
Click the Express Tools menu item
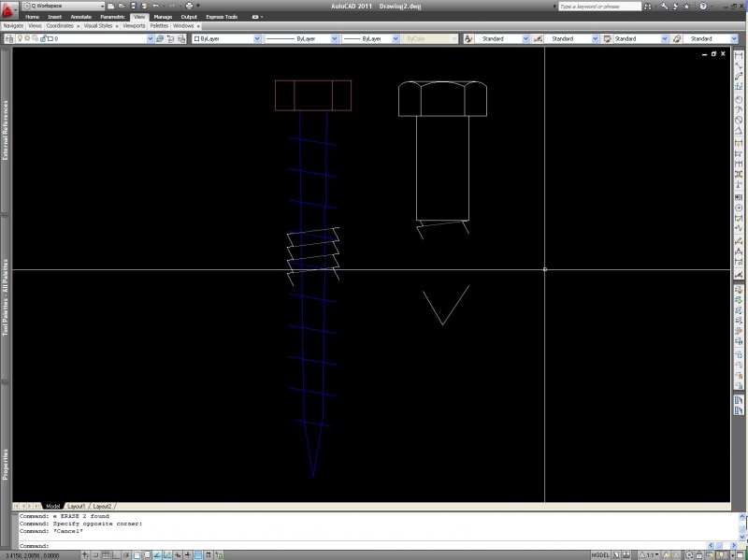221,16
